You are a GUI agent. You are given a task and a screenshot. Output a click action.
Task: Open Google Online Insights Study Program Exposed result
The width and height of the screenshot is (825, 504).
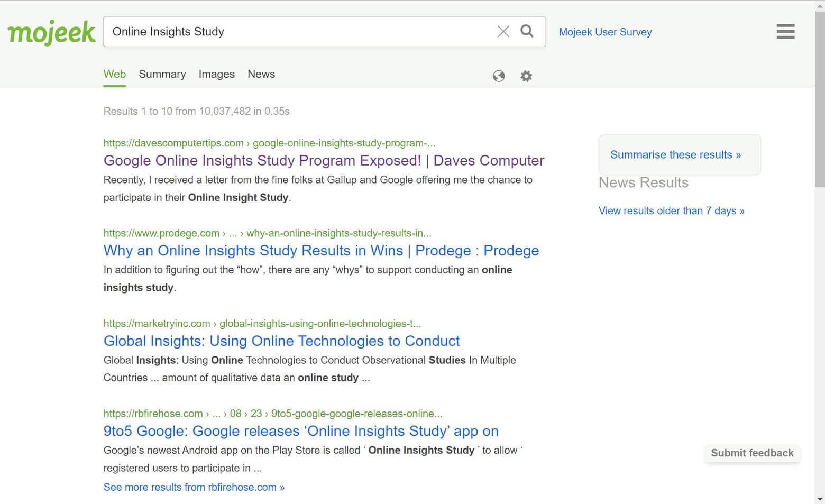pyautogui.click(x=324, y=160)
